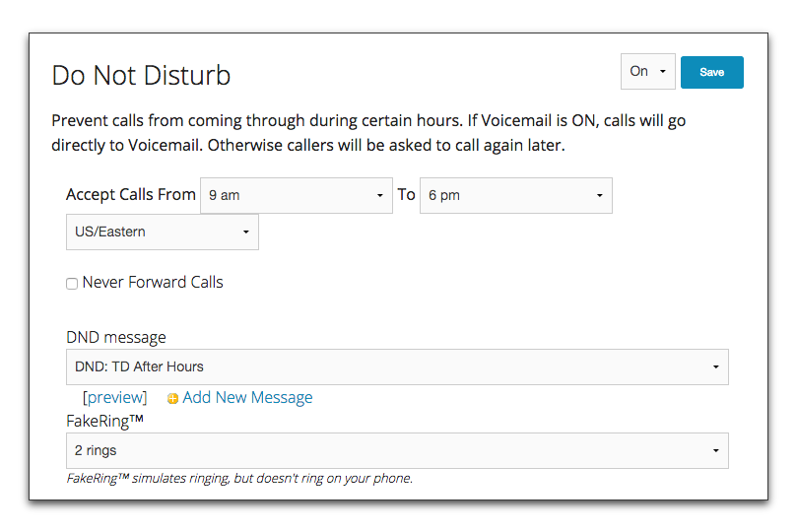The width and height of the screenshot is (797, 532).
Task: Open the Accept Calls From start time dropdown
Action: [297, 196]
